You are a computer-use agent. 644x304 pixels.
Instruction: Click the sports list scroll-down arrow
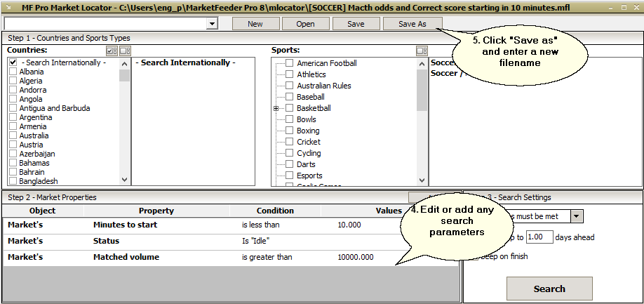pos(422,180)
